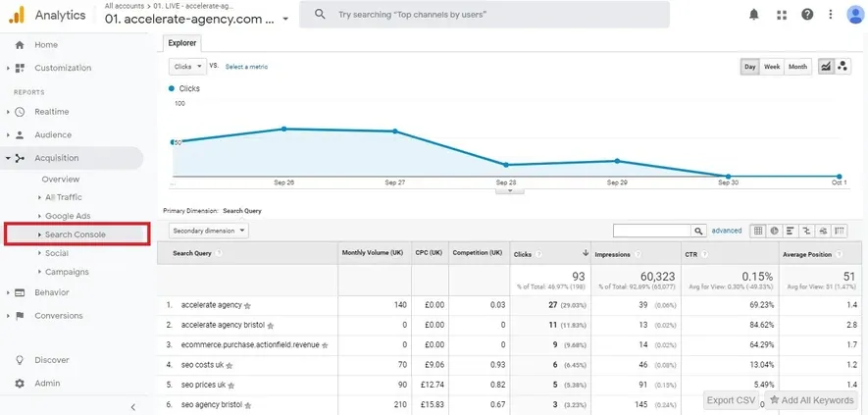Star the 'seo prices uk' keyword
This screenshot has height=415, width=868.
(x=230, y=386)
